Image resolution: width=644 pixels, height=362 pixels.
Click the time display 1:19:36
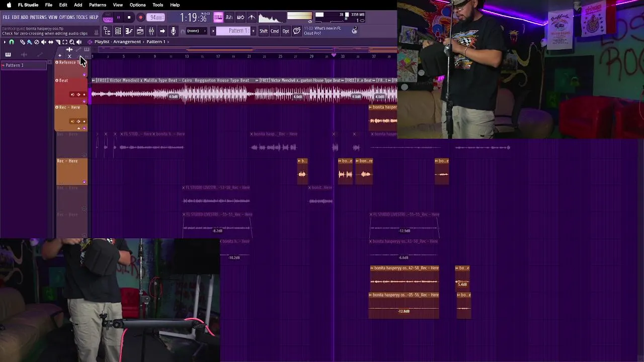pyautogui.click(x=193, y=18)
